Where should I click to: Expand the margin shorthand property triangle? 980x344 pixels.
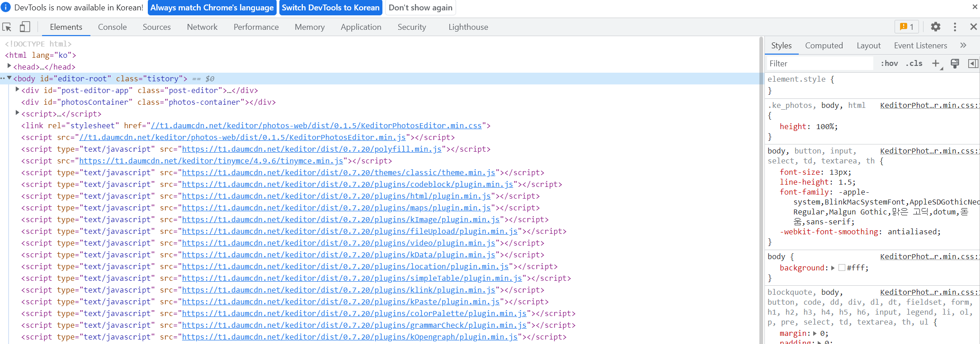(815, 334)
